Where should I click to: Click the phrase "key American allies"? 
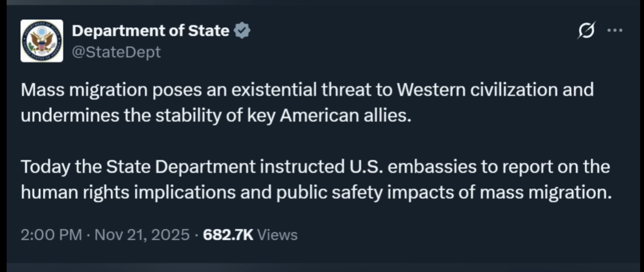pyautogui.click(x=347, y=116)
